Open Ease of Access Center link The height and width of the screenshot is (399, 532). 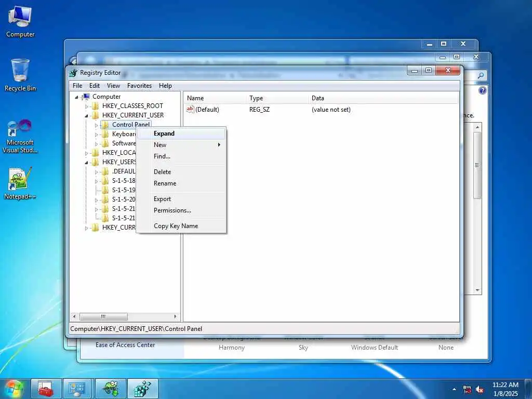coord(125,345)
